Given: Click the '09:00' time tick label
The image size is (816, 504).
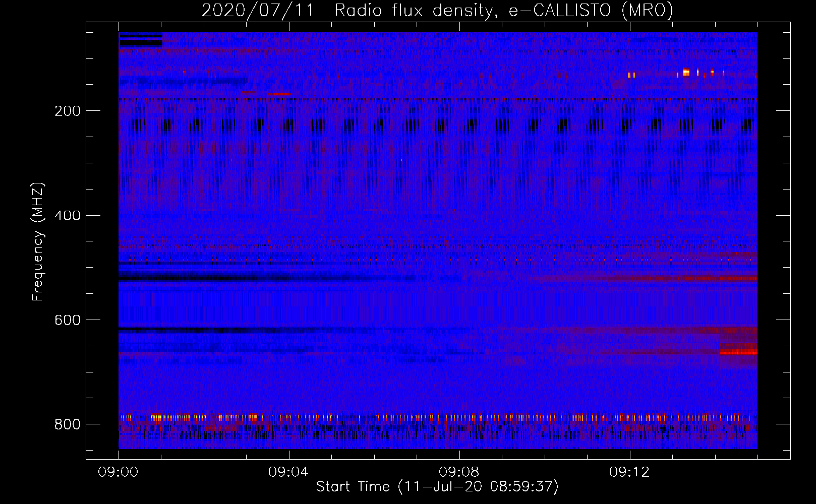Looking at the screenshot, I should pyautogui.click(x=118, y=472).
